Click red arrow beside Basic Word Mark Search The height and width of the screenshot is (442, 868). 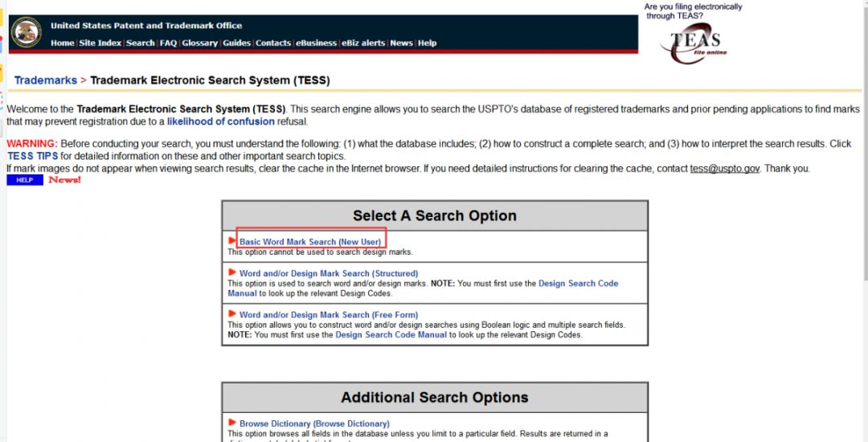(232, 241)
